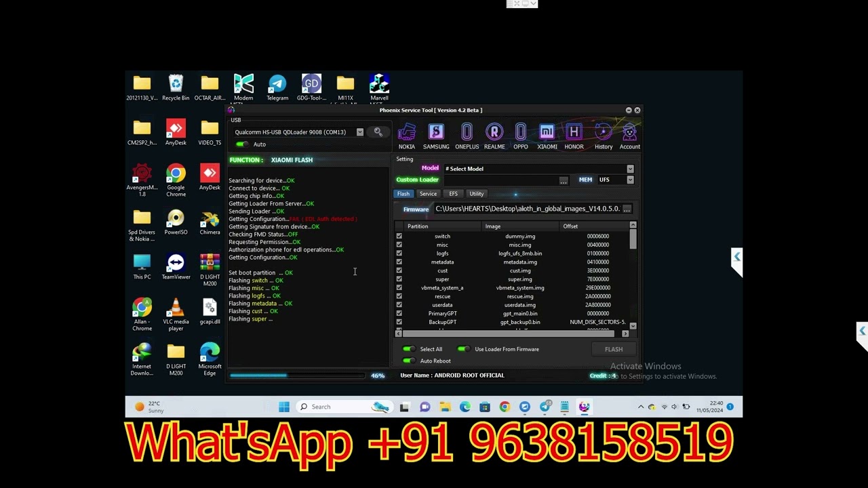Switch to the Service tab
The width and height of the screenshot is (868, 488).
[428, 193]
